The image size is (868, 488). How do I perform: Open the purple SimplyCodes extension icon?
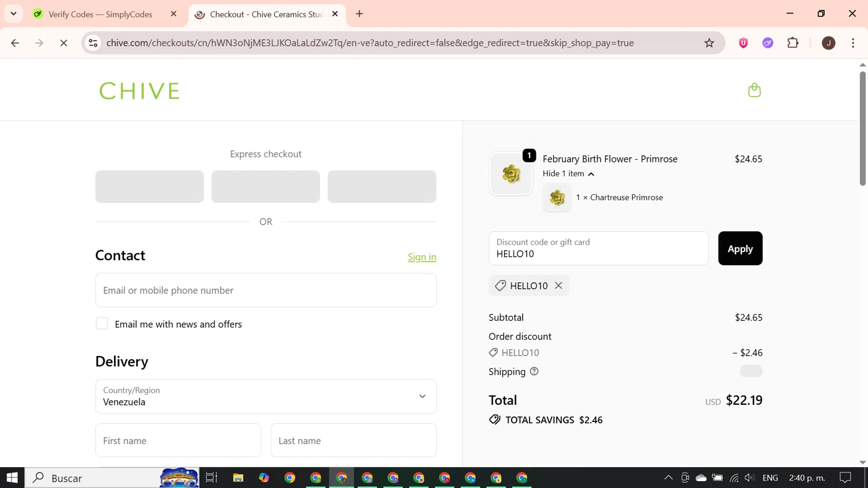tap(768, 43)
